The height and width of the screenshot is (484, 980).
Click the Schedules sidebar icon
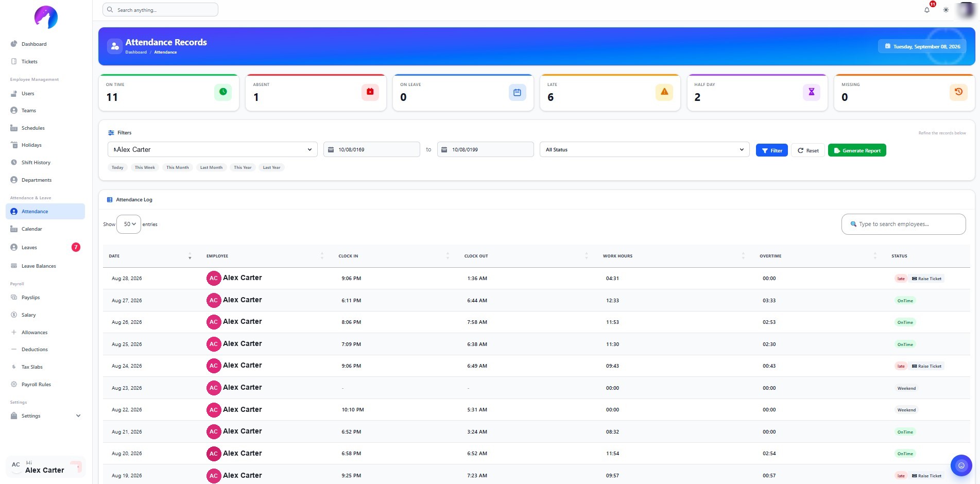(14, 128)
